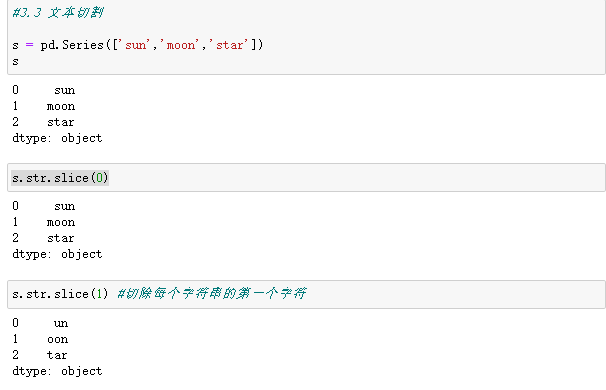Click the 'oon' row in the last output
Image resolution: width=606 pixels, height=390 pixels.
[x=40, y=339]
